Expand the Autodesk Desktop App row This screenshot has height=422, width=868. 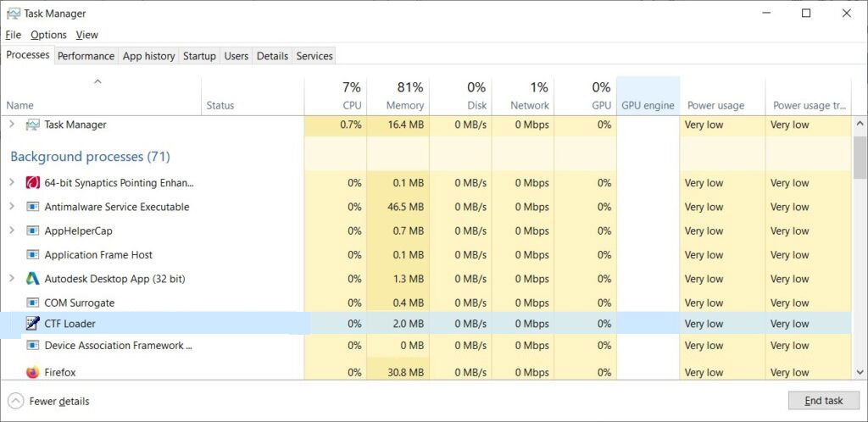tap(12, 278)
